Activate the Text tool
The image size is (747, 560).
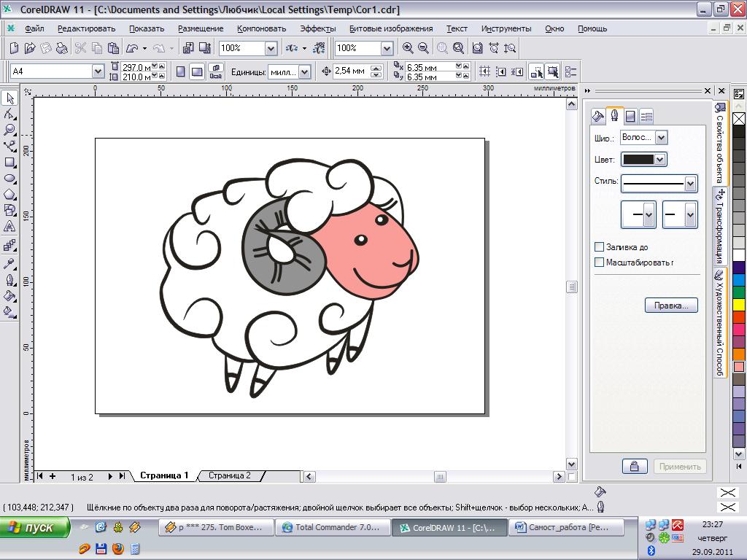[10, 227]
